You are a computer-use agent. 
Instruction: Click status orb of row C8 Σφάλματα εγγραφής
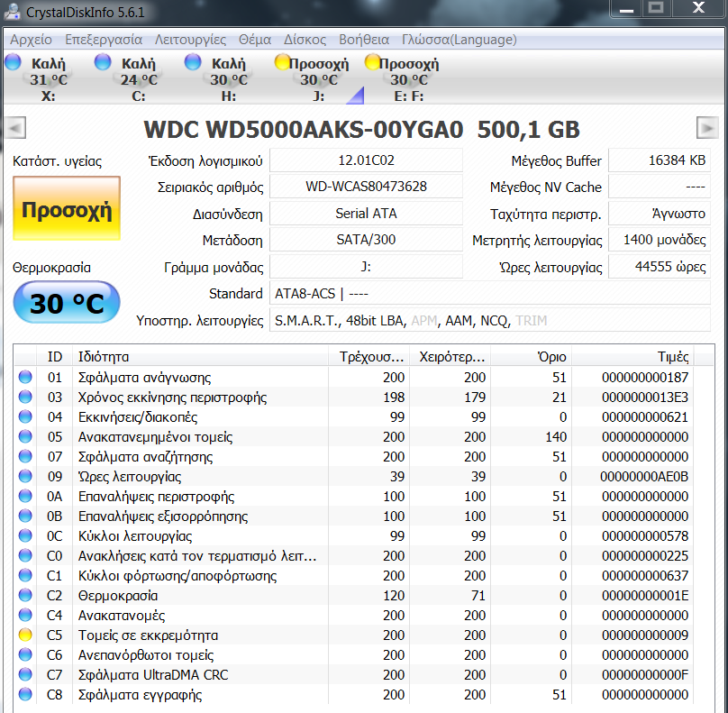click(x=25, y=694)
